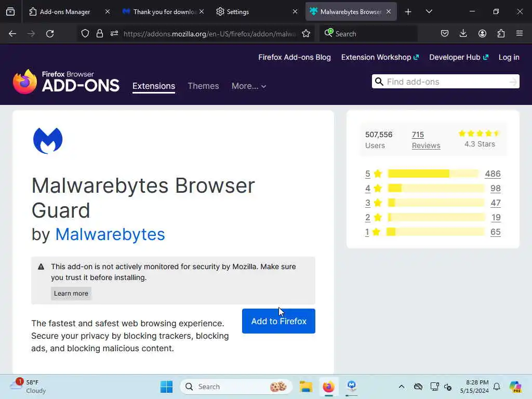This screenshot has width=532, height=399.
Task: Open the 19 two-star reviews count
Action: (496, 218)
